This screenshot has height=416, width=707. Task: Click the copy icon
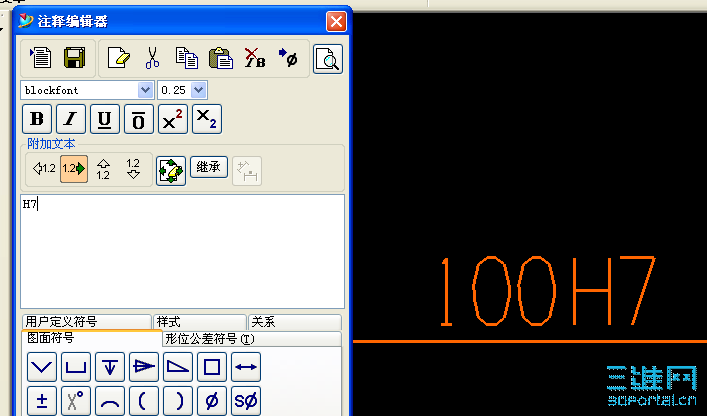point(187,58)
